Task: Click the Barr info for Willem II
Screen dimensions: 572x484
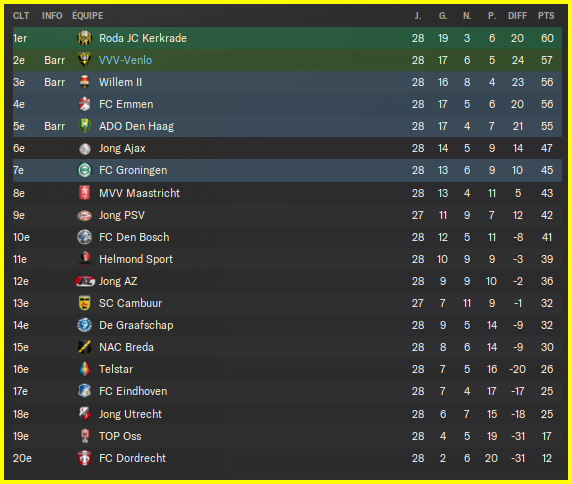Action: 54,82
